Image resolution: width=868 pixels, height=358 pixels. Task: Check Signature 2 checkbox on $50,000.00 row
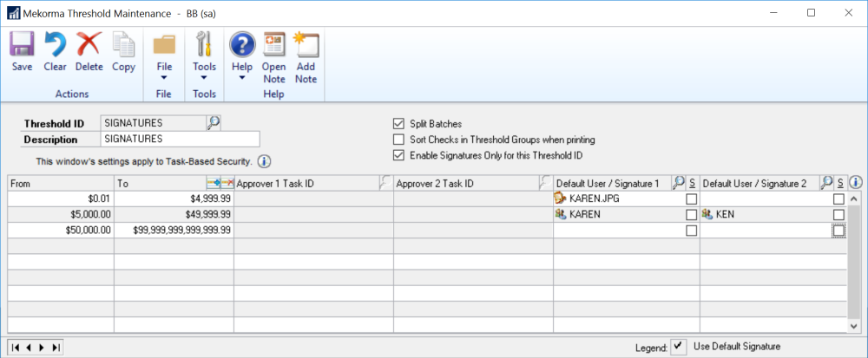[839, 231]
